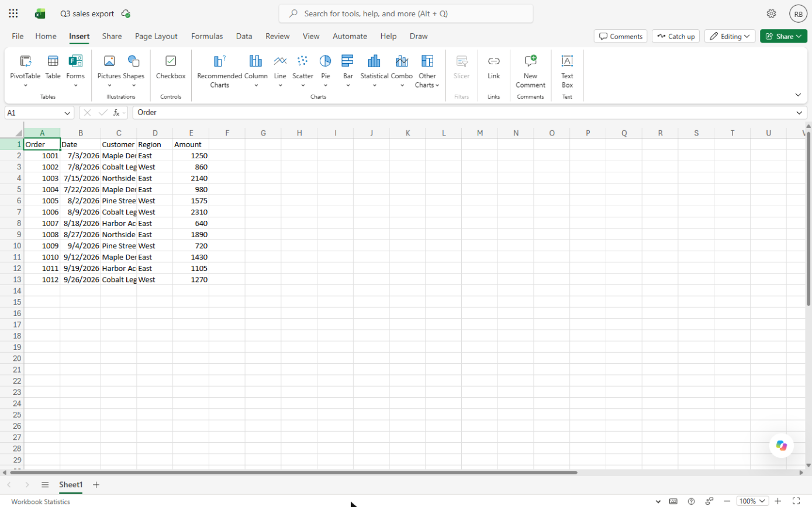Screen dimensions: 812x507
Task: Expand the formula bar
Action: click(x=799, y=113)
